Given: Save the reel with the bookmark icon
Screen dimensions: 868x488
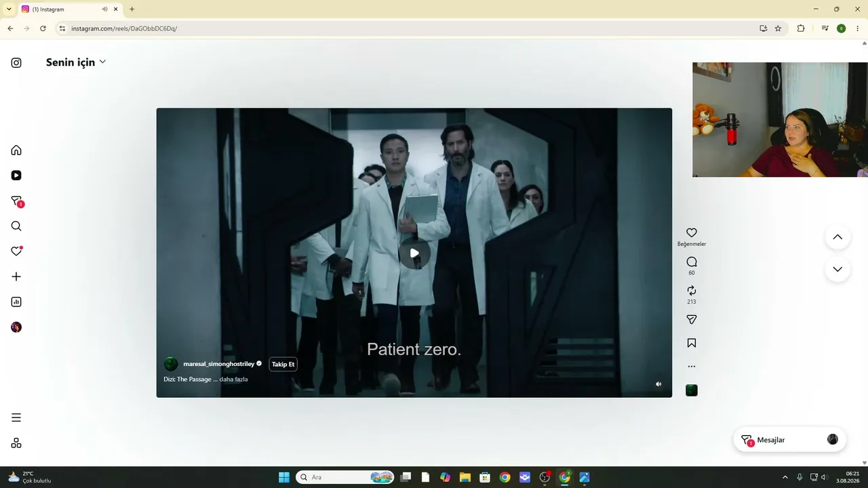Looking at the screenshot, I should pyautogui.click(x=692, y=343).
